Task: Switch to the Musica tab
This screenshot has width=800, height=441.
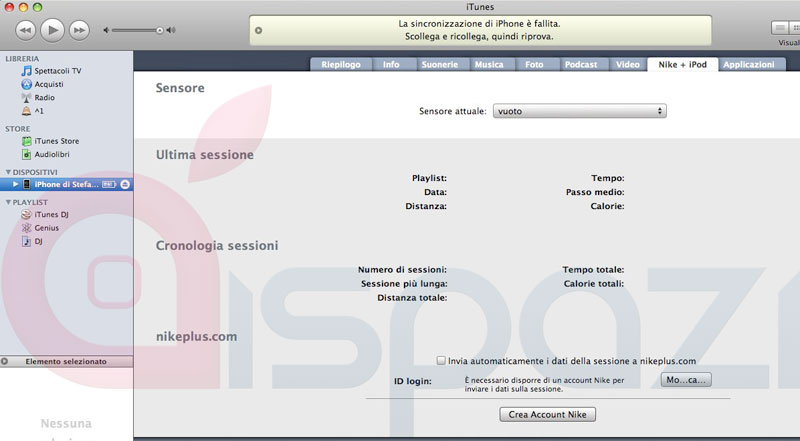Action: (489, 64)
